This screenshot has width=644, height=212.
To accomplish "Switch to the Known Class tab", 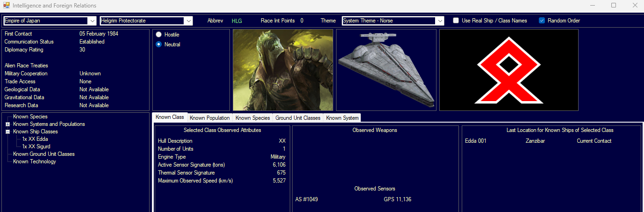I will coord(170,117).
